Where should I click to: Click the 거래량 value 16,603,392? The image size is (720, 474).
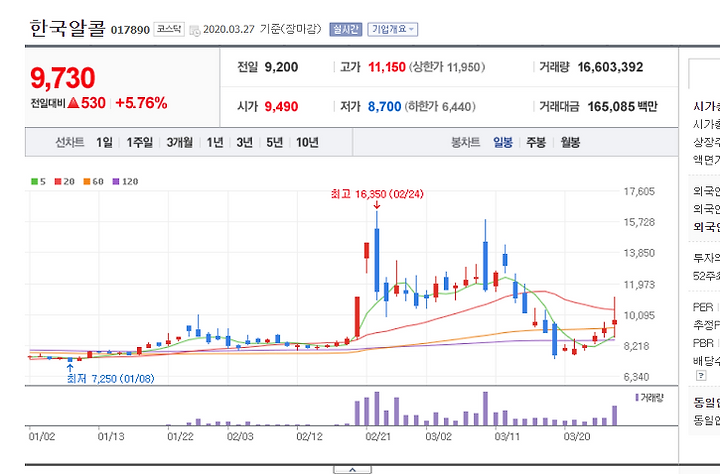click(610, 67)
